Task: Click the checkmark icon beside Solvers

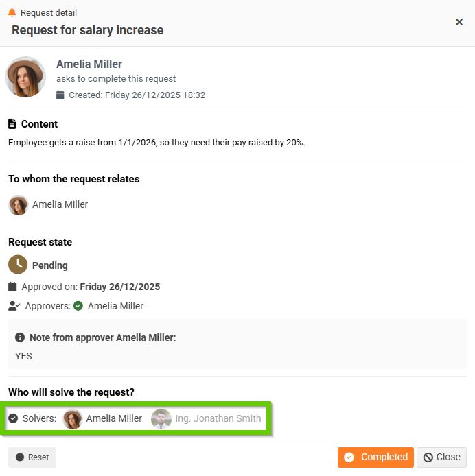Action: click(x=13, y=418)
